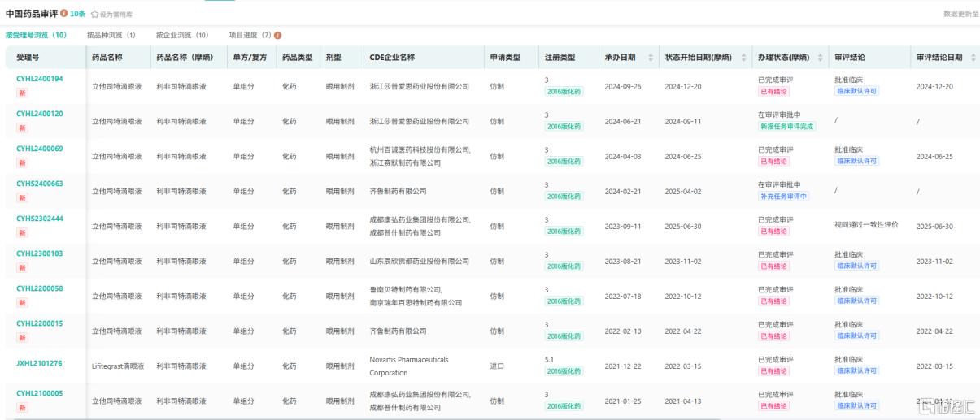Click 新报任务审评完成 status tag
This screenshot has width=980, height=420.
(x=786, y=127)
